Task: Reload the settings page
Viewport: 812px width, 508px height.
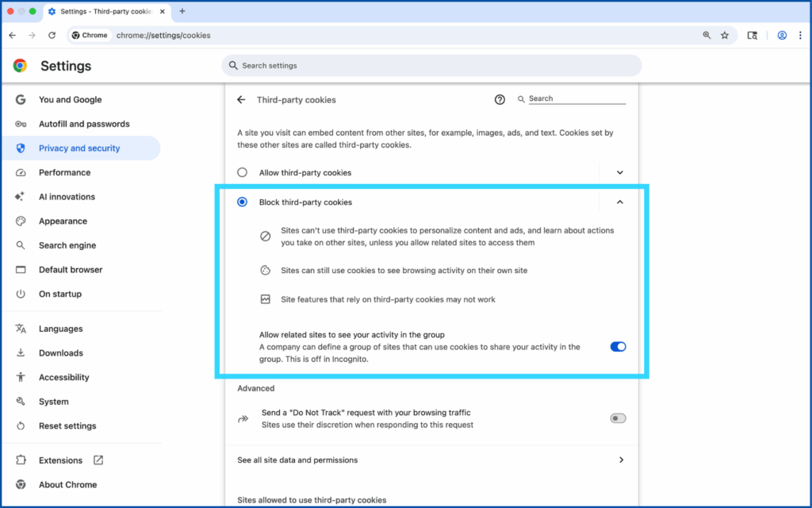Action: click(x=52, y=35)
